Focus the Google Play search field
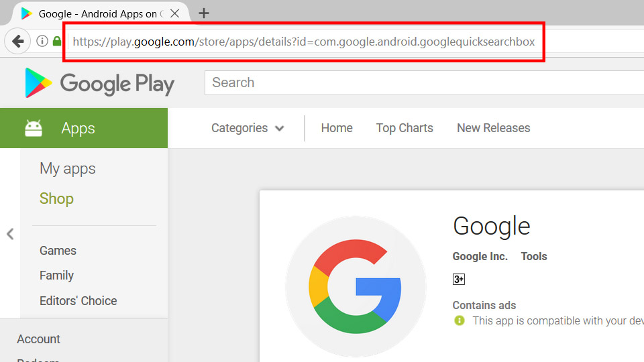 point(424,82)
